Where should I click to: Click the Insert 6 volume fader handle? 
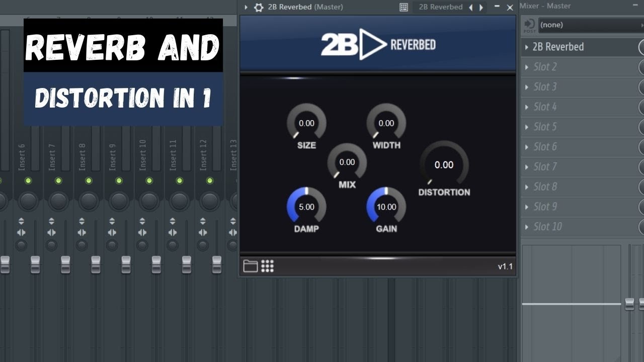pos(35,264)
